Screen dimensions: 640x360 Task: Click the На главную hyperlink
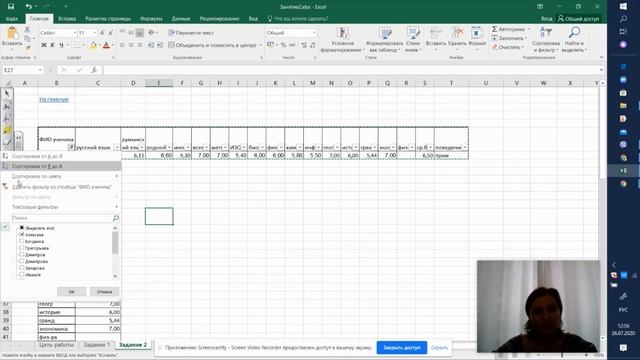click(x=54, y=99)
